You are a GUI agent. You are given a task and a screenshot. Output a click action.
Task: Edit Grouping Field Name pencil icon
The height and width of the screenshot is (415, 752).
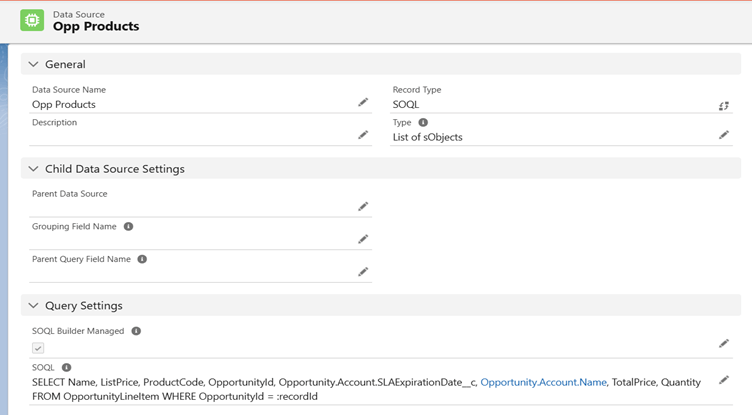(x=363, y=239)
